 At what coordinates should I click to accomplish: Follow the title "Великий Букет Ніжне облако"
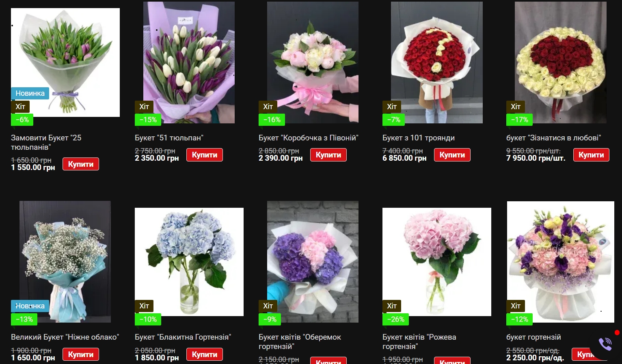pyautogui.click(x=65, y=337)
